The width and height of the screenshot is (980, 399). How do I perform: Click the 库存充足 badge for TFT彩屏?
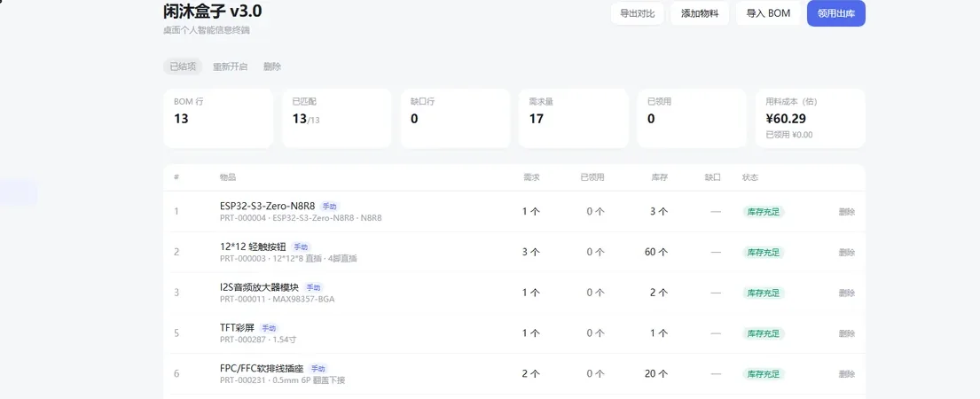point(763,333)
